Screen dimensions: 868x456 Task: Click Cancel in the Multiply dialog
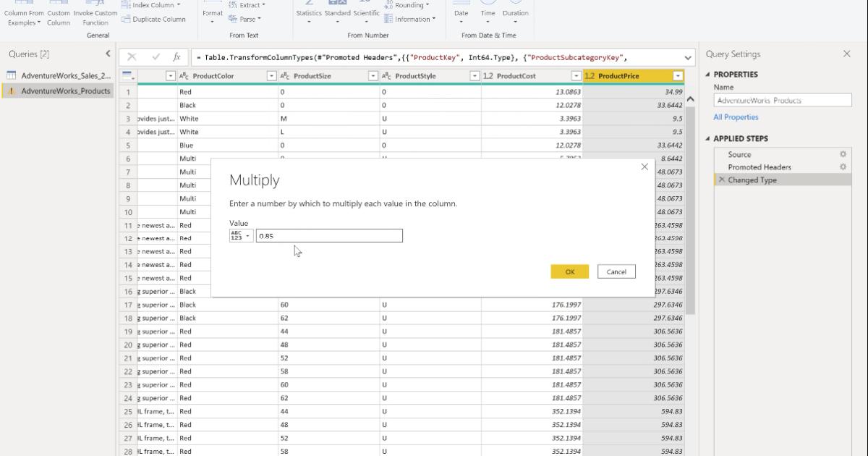coord(616,271)
